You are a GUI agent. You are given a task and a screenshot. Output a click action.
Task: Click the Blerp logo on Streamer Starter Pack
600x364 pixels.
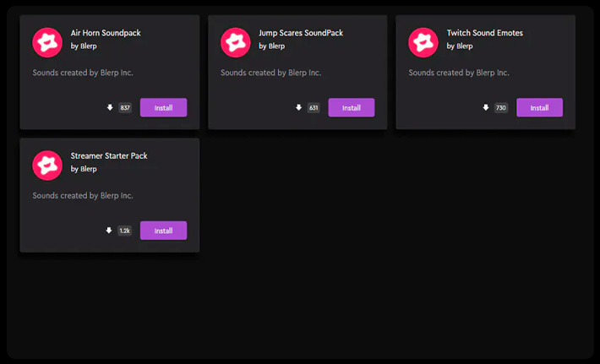pyautogui.click(x=47, y=166)
